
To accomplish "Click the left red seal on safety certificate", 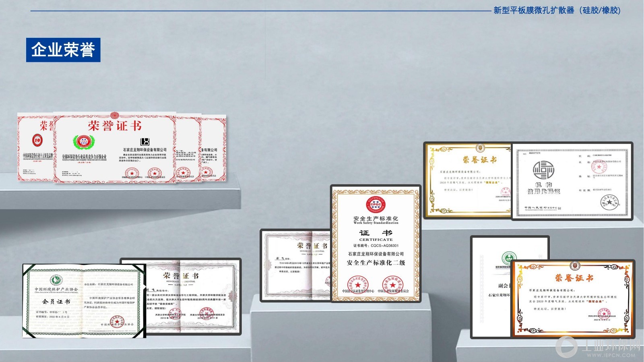I will 358,285.
